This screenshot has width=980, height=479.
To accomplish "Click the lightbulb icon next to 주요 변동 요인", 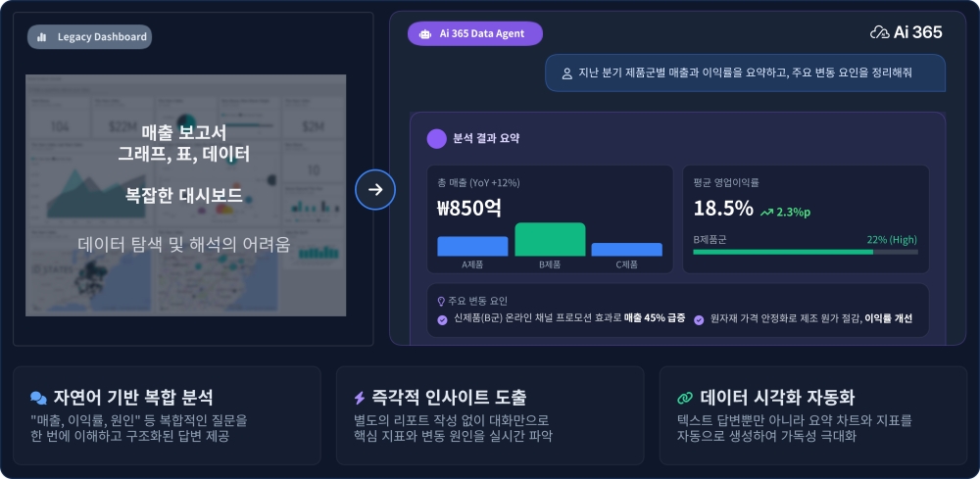I will (441, 301).
